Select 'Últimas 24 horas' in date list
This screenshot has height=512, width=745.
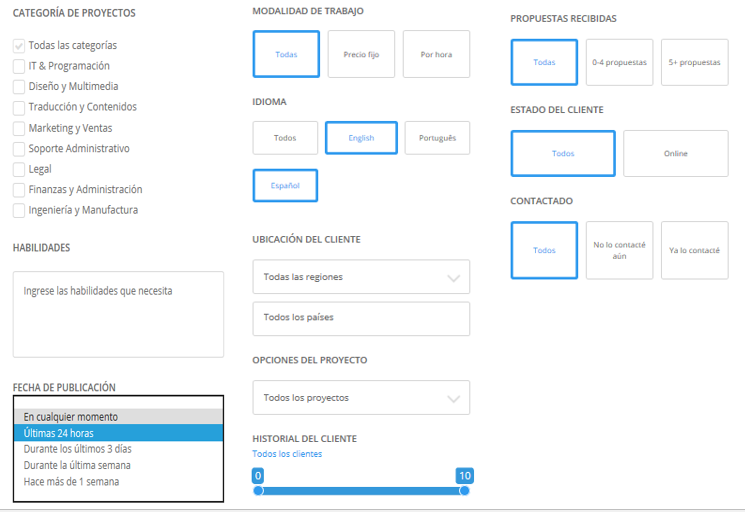(118, 433)
